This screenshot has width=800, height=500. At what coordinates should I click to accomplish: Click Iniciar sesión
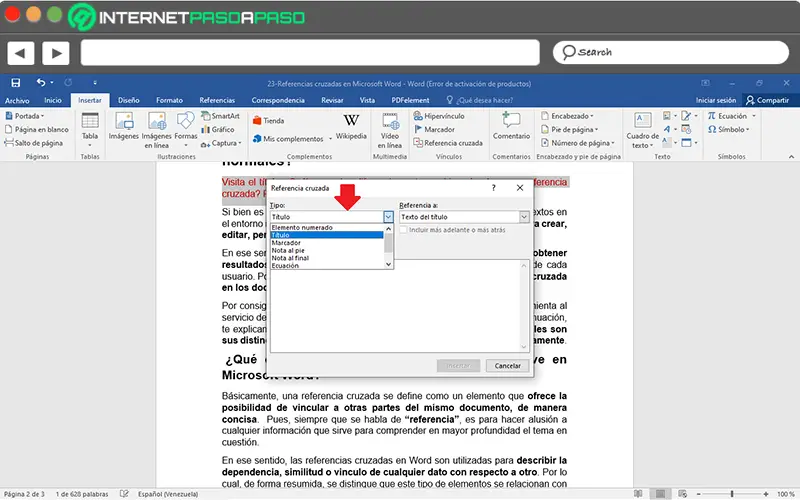coord(715,101)
